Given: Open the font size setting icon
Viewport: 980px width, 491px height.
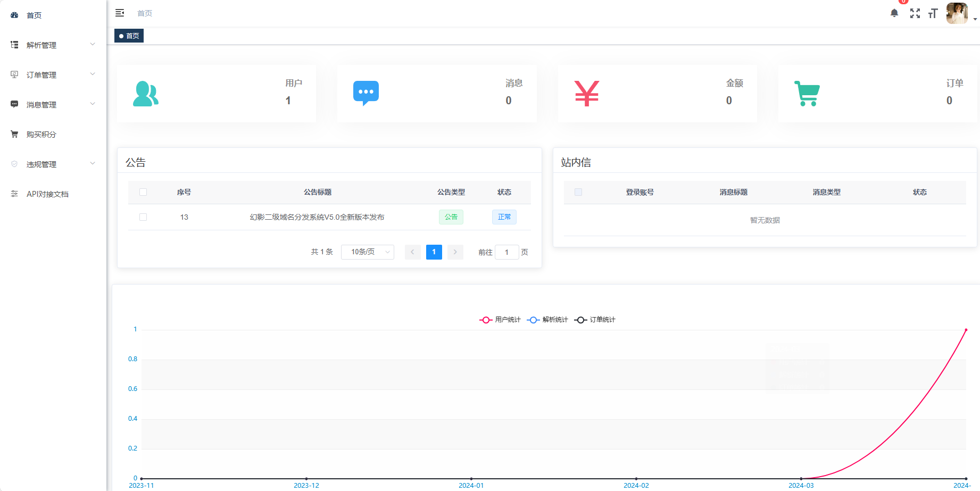Looking at the screenshot, I should (933, 13).
